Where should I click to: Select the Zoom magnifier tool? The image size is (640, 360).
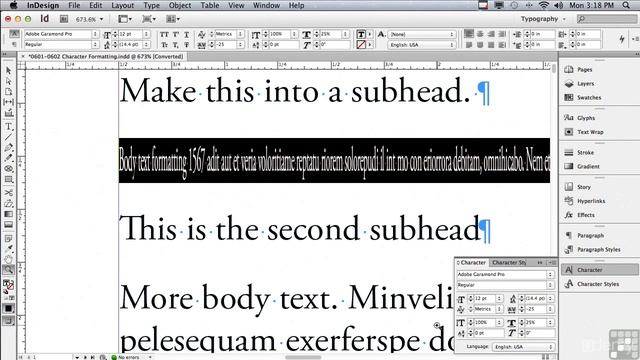tap(9, 270)
